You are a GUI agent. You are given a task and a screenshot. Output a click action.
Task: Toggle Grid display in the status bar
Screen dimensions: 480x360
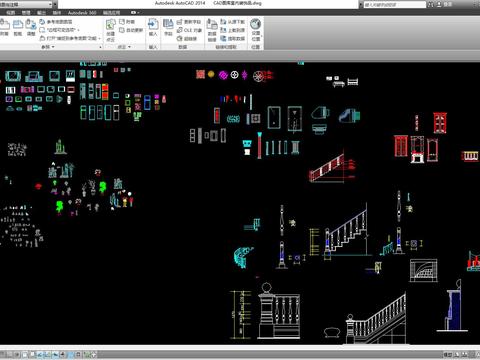[17, 354]
